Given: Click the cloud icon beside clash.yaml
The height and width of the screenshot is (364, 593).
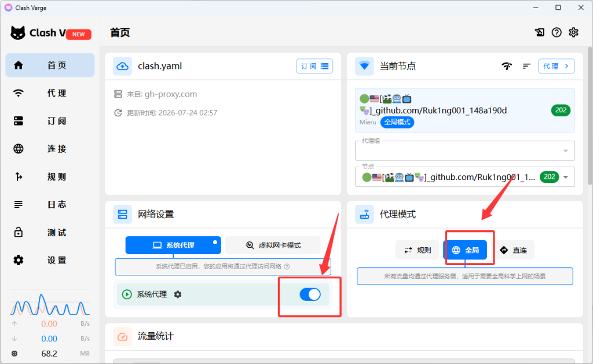Looking at the screenshot, I should coord(122,66).
